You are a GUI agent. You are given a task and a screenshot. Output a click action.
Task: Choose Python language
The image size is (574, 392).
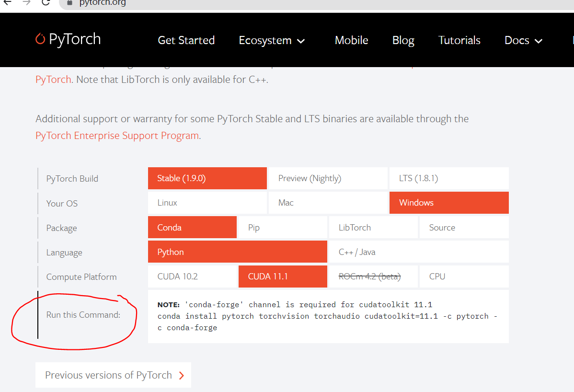238,252
